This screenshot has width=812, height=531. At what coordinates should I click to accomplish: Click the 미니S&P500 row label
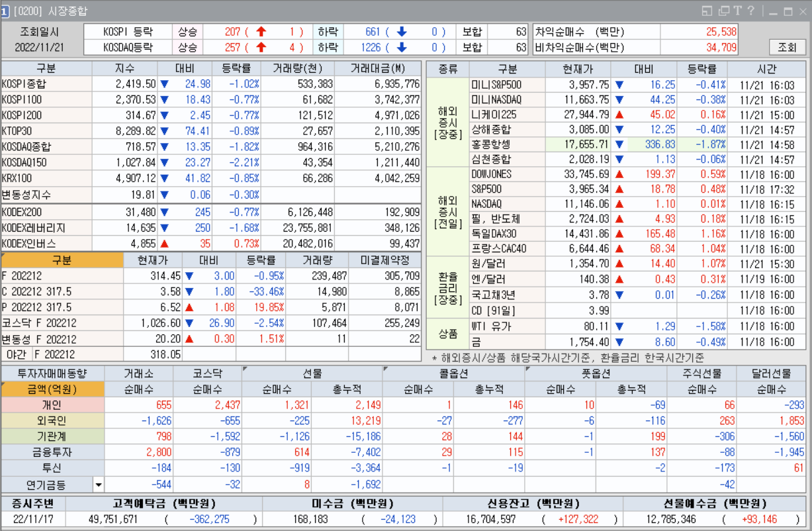[x=506, y=85]
